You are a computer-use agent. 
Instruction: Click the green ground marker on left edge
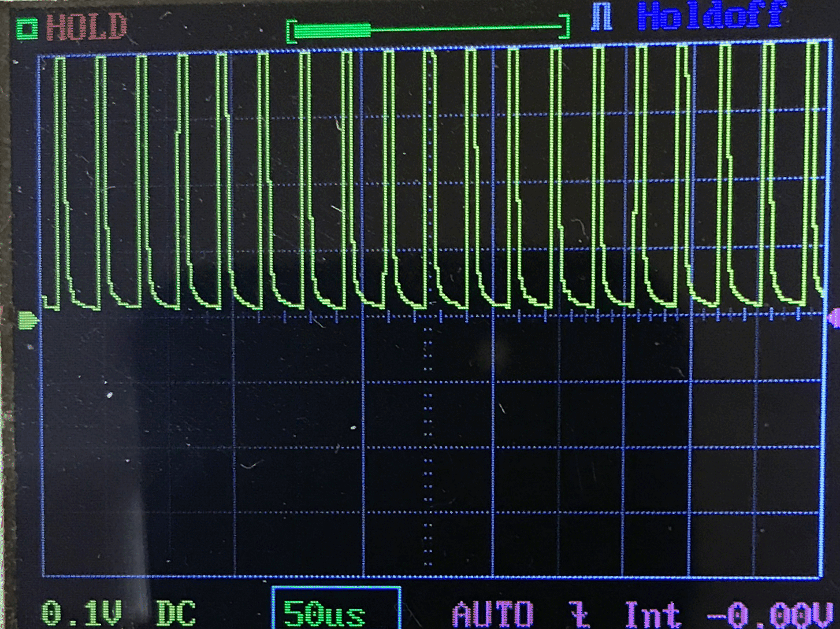click(x=27, y=320)
